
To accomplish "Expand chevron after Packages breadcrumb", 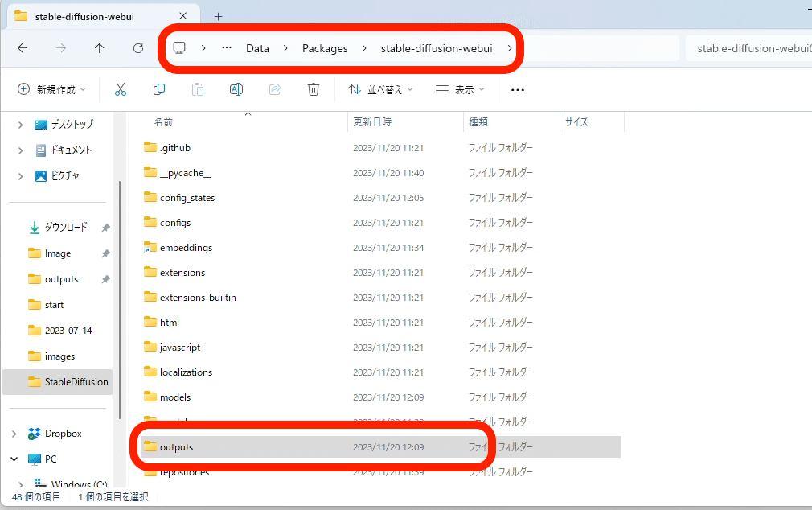I will coord(364,48).
